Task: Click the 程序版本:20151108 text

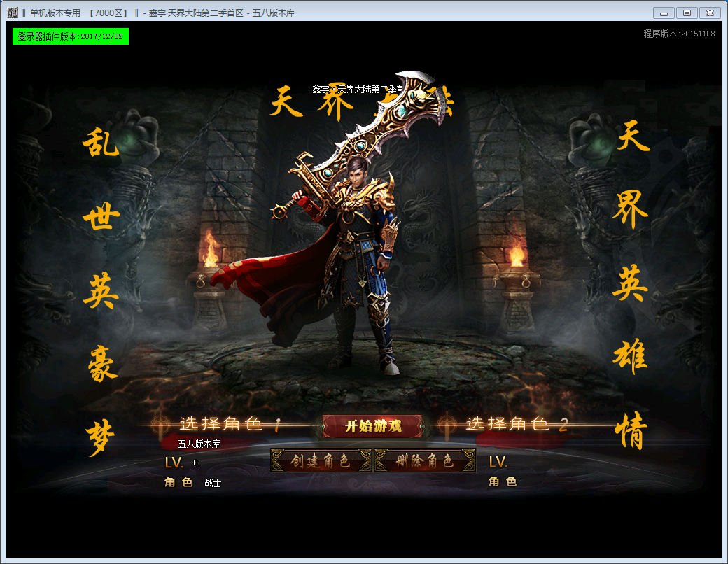Action: coord(679,34)
